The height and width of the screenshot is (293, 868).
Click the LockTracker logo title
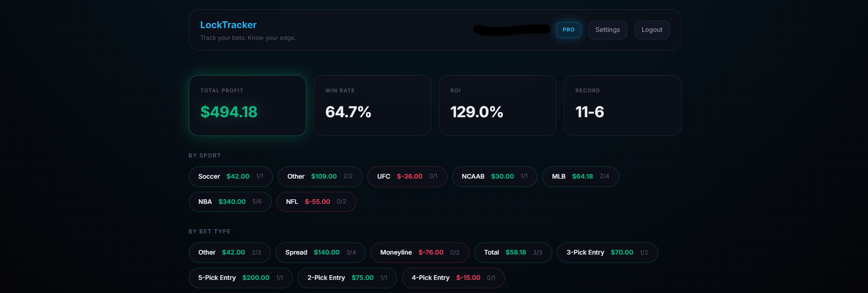(x=228, y=25)
